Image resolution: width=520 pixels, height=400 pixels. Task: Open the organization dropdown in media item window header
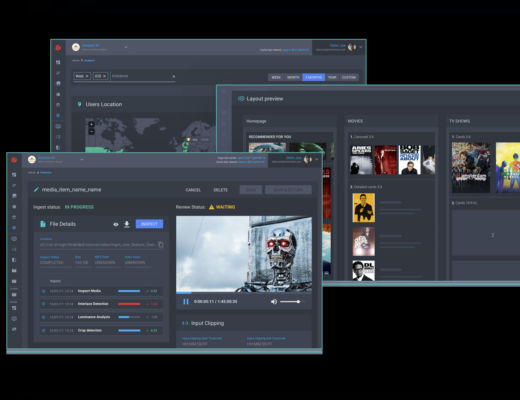(x=82, y=160)
